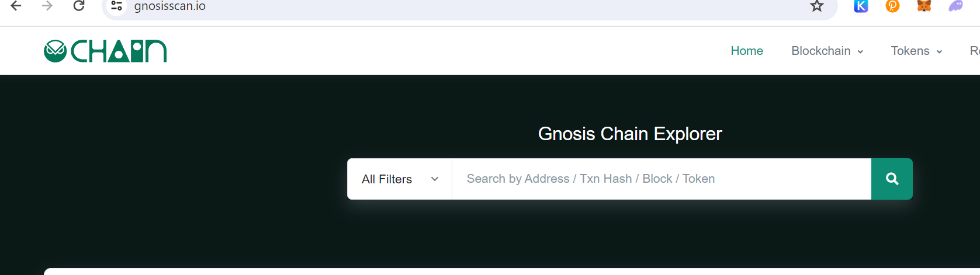Open the orange P extension icon

pos(892,6)
